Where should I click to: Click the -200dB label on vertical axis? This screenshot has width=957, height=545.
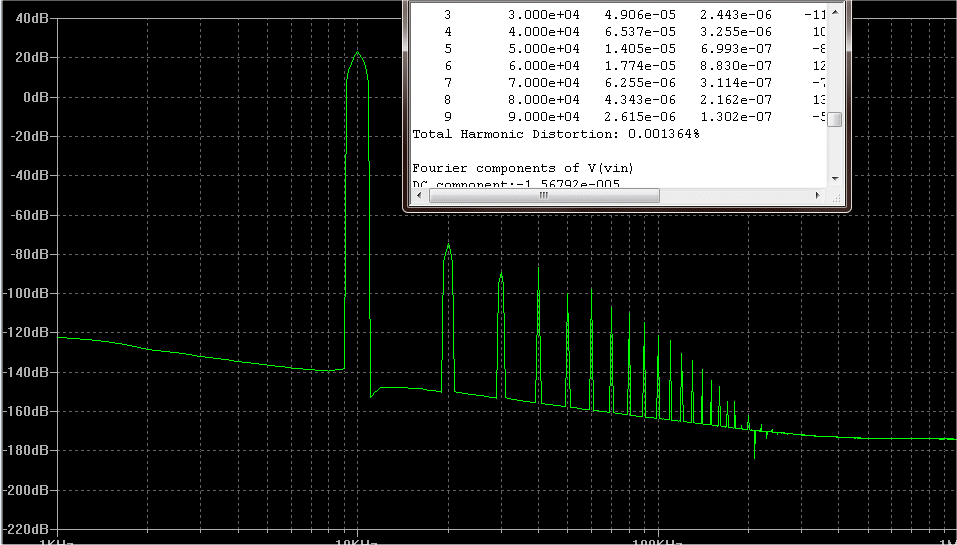point(24,490)
